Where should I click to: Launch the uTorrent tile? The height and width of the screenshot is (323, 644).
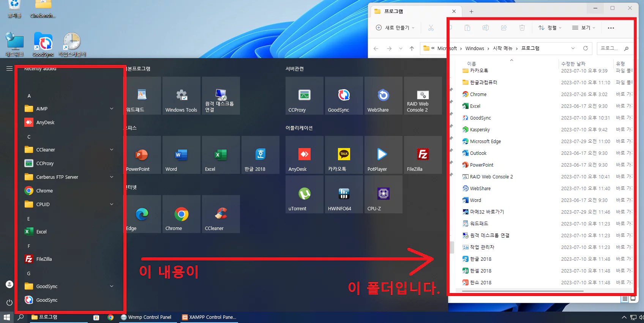tap(304, 194)
